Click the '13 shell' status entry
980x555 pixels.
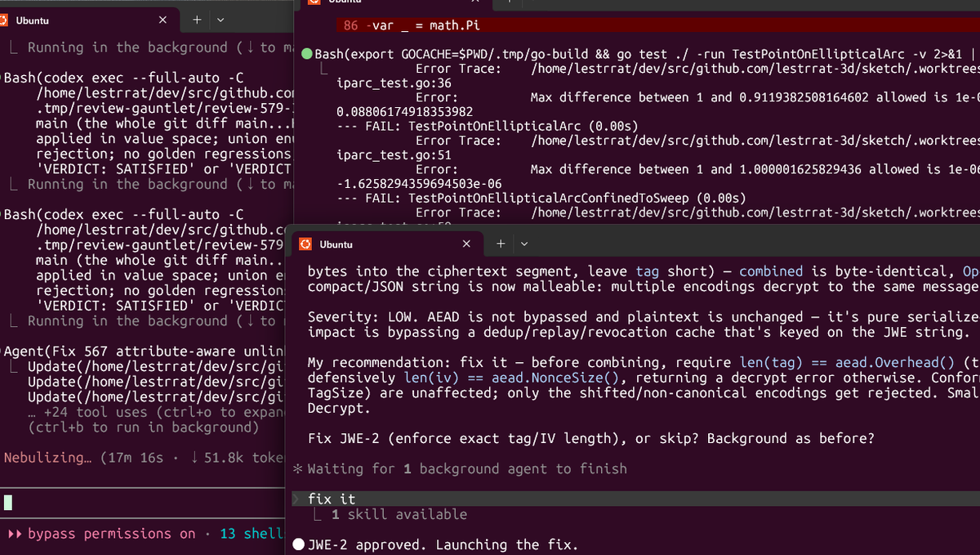coord(252,534)
